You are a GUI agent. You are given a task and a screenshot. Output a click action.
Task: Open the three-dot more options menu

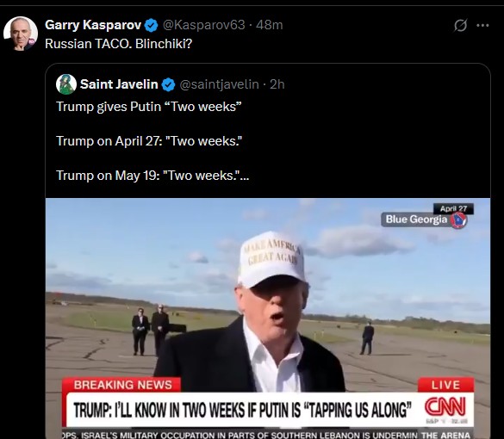coord(482,25)
